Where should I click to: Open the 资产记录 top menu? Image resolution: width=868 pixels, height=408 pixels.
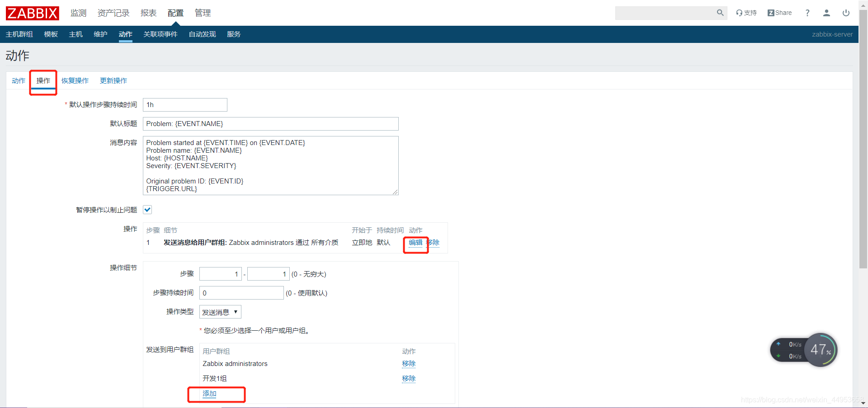coord(113,13)
